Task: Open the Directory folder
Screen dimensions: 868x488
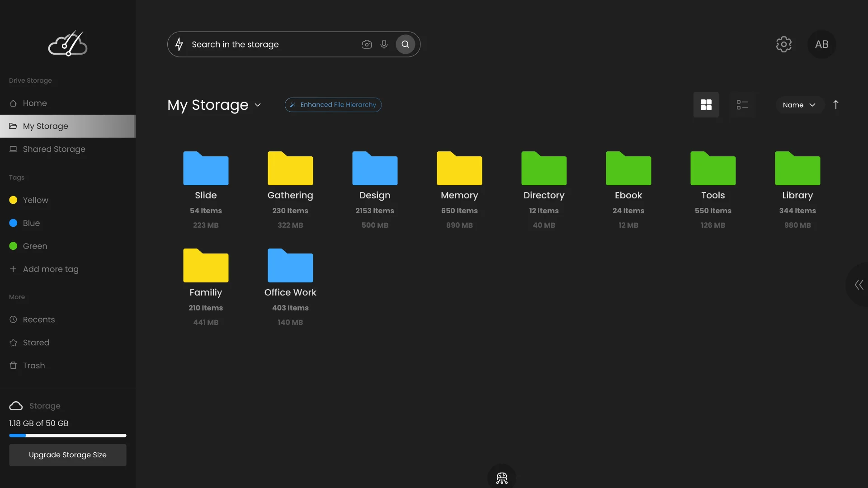Action: [544, 168]
